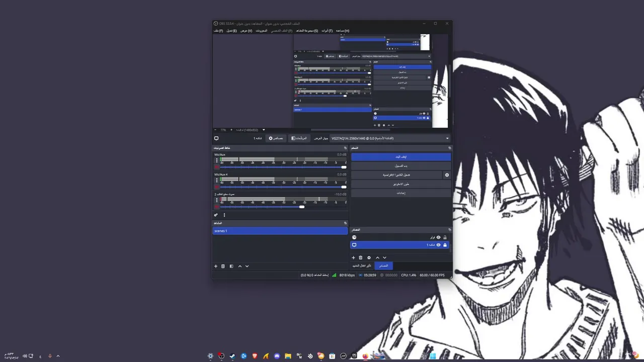Image resolution: width=644 pixels, height=362 pixels.
Task: Mute the third audio mixer channel
Action: [x=217, y=207]
